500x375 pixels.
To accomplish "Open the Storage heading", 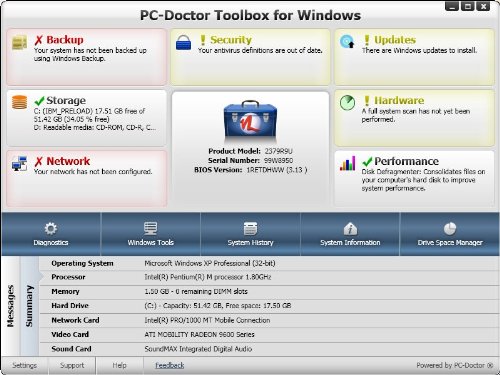I will pos(66,101).
